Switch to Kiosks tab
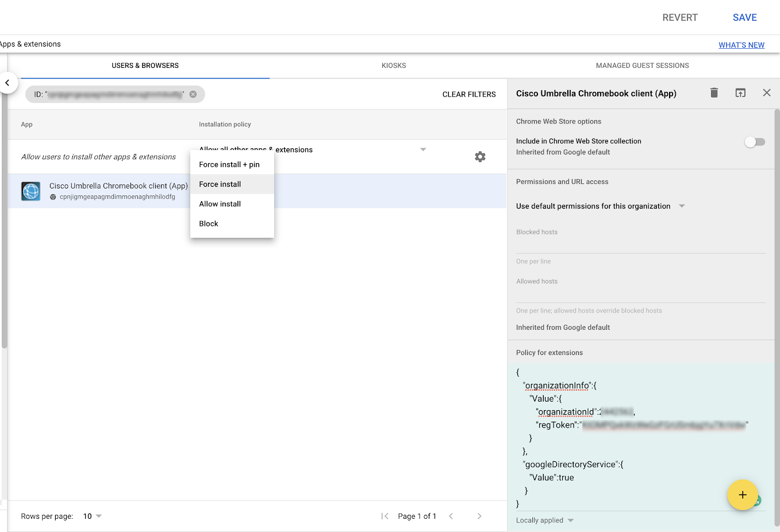This screenshot has height=532, width=780. (394, 65)
